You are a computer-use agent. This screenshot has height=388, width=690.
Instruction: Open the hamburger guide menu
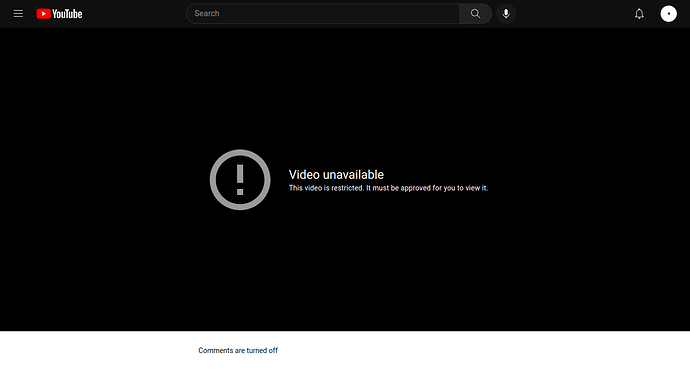click(18, 14)
